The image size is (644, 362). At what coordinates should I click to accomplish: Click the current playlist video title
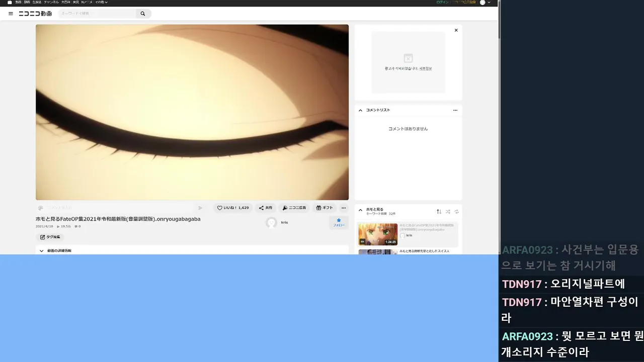point(427,227)
